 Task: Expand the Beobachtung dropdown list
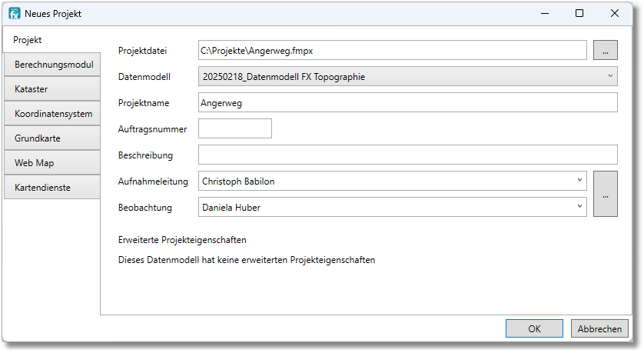579,207
